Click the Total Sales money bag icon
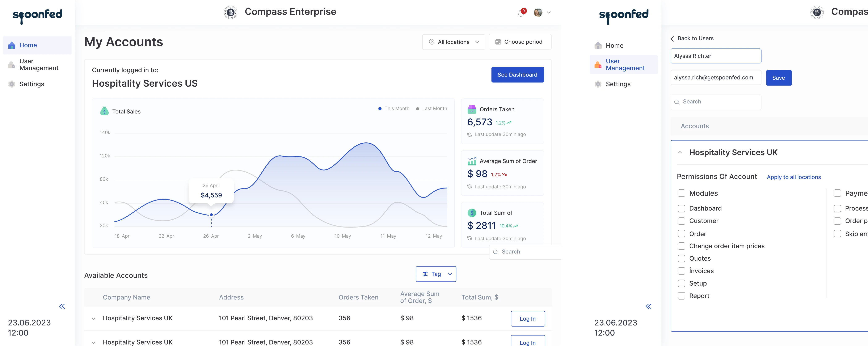 tap(104, 111)
